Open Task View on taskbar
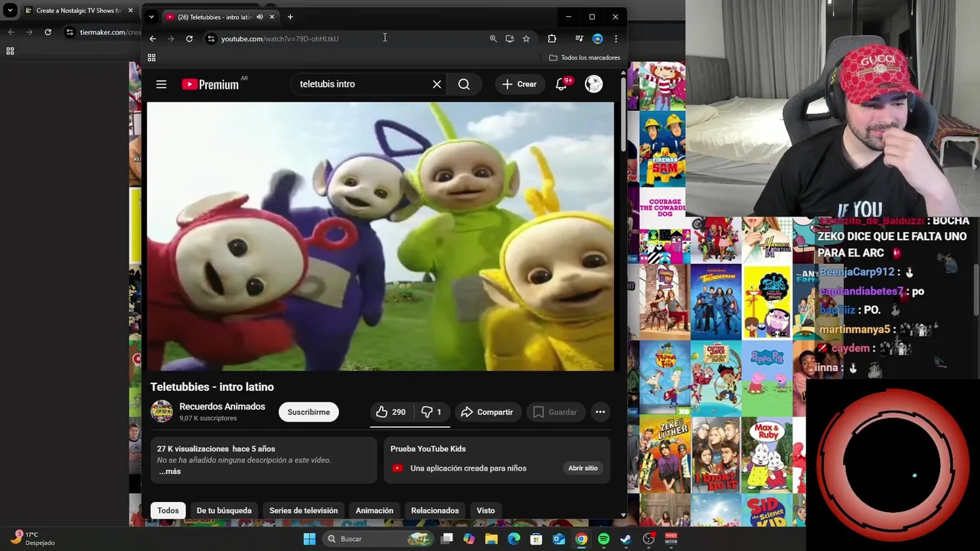The image size is (980, 551). (446, 539)
